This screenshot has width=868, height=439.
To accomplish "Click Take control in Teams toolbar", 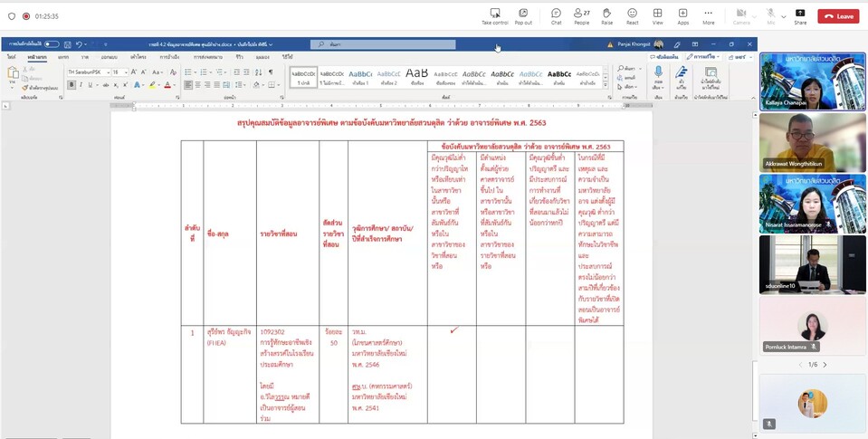I will point(495,16).
